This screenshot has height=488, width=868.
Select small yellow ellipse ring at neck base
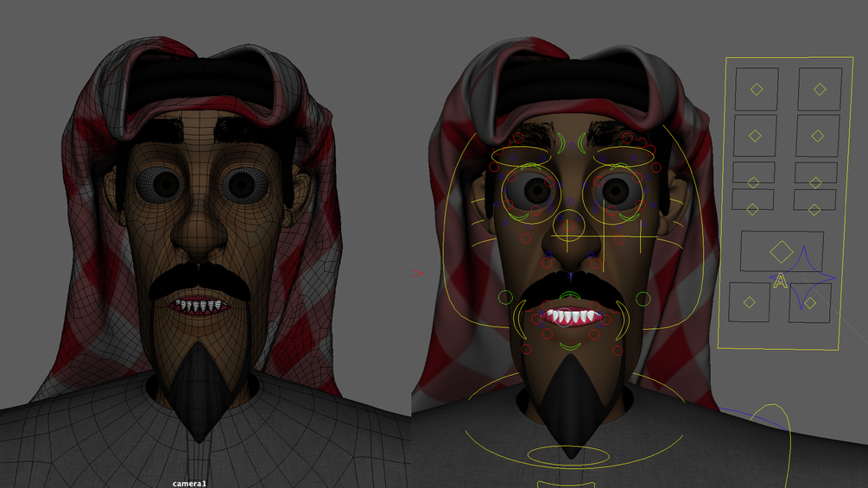coord(568,456)
